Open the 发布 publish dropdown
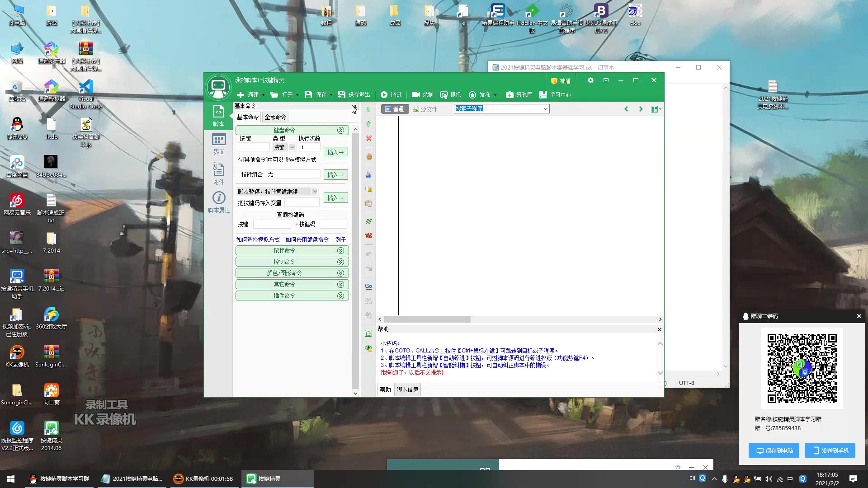Screen dimensions: 868x488 coord(495,95)
